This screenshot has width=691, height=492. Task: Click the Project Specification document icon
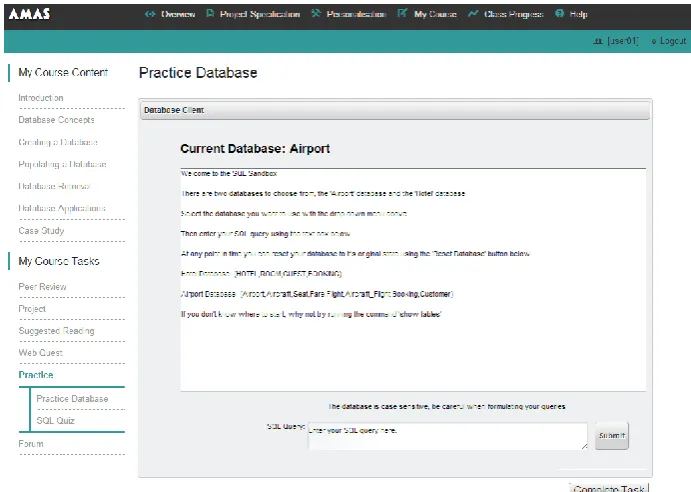tap(210, 14)
